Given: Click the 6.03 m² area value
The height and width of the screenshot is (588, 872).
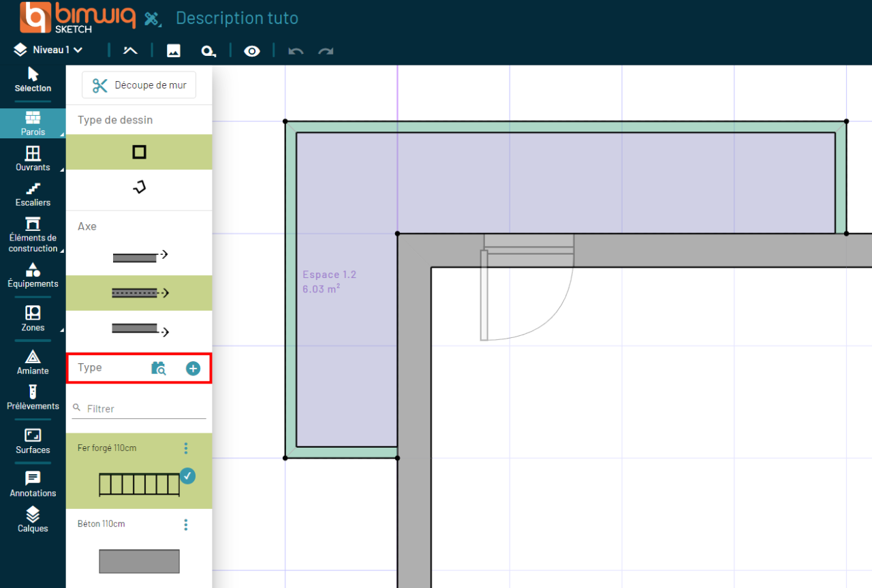Looking at the screenshot, I should click(322, 289).
